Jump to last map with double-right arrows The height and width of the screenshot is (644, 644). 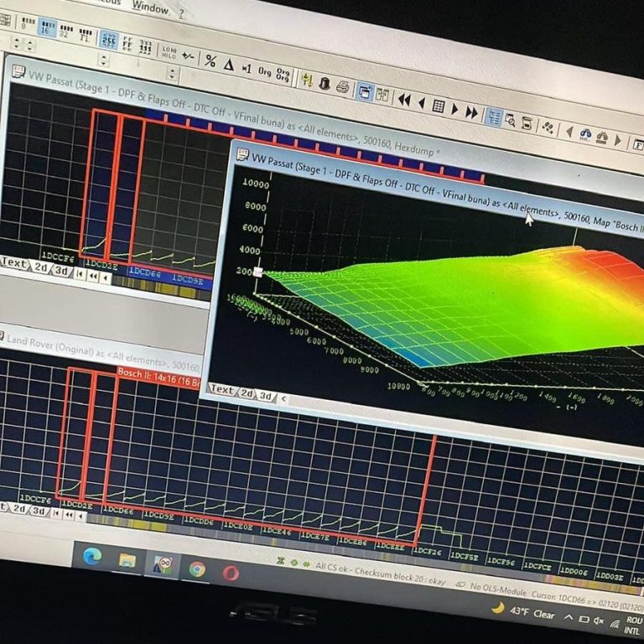pos(471,112)
